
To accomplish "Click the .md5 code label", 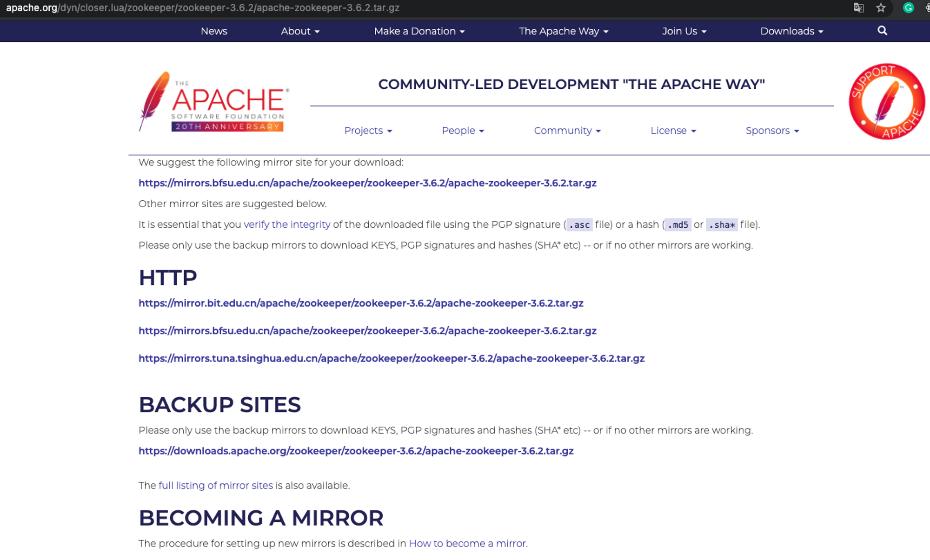I will coord(678,225).
